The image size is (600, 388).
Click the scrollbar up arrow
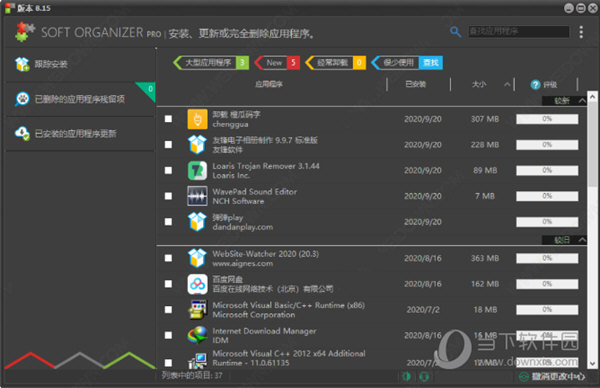[x=592, y=97]
